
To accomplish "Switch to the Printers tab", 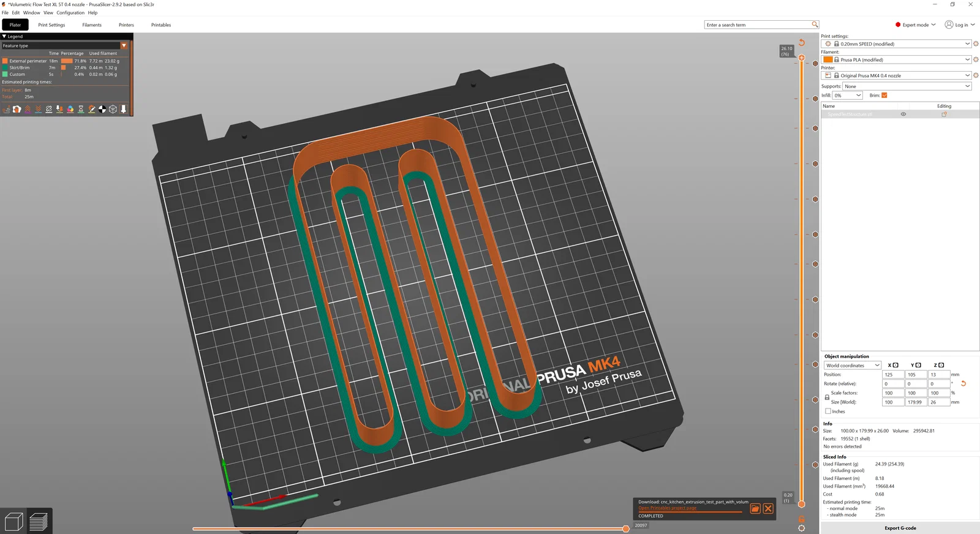I will point(126,25).
